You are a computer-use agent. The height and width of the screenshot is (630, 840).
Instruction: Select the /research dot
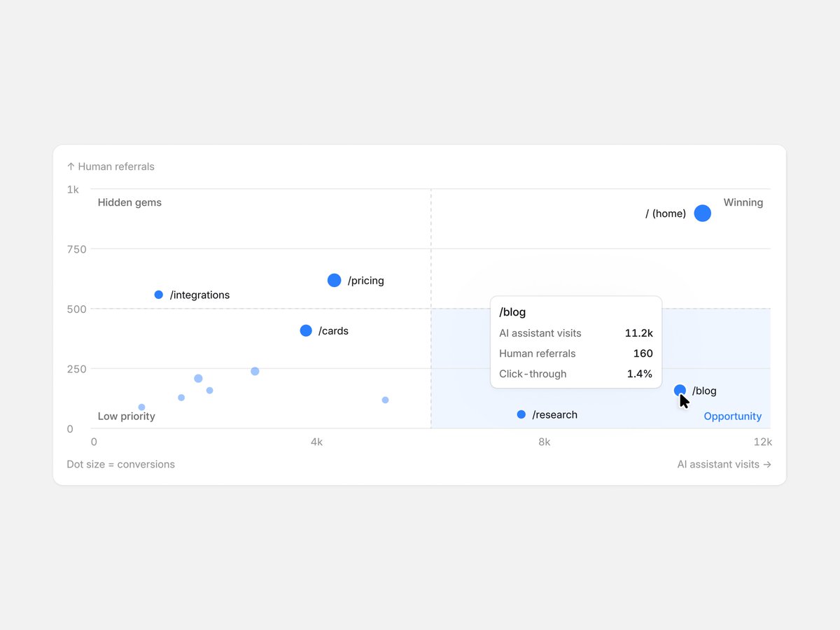[x=521, y=414]
